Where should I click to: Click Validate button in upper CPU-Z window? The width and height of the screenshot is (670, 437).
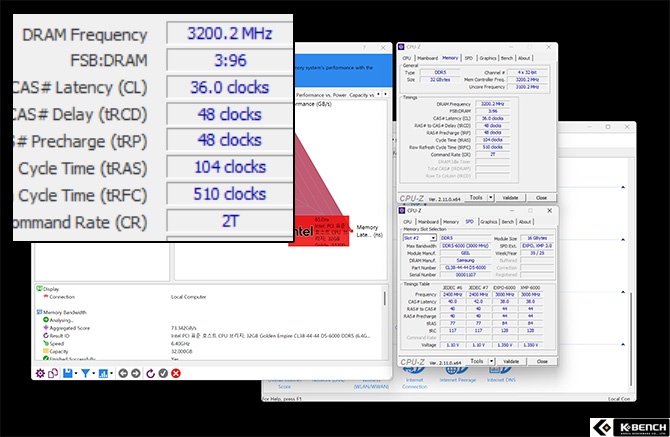pos(510,198)
